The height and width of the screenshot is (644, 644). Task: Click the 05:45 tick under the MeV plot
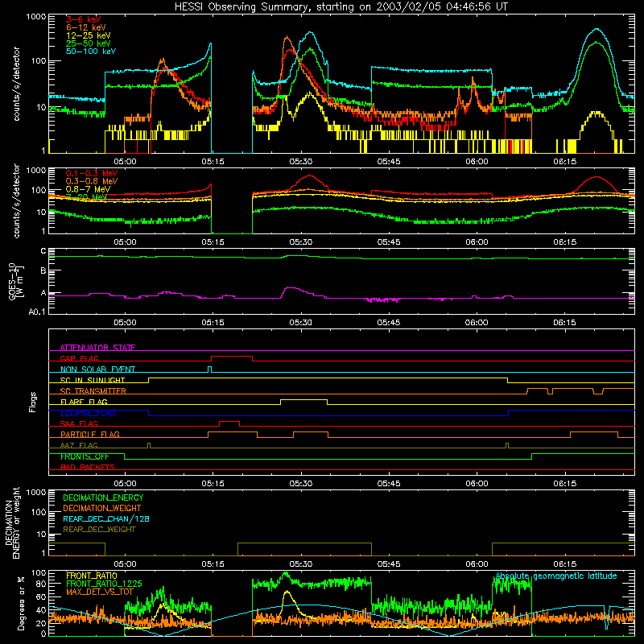tap(389, 242)
